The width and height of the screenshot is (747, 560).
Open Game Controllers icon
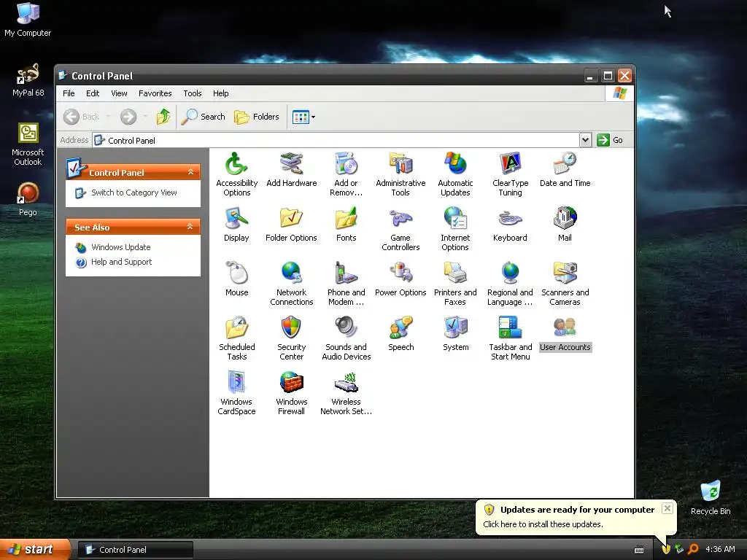click(400, 228)
